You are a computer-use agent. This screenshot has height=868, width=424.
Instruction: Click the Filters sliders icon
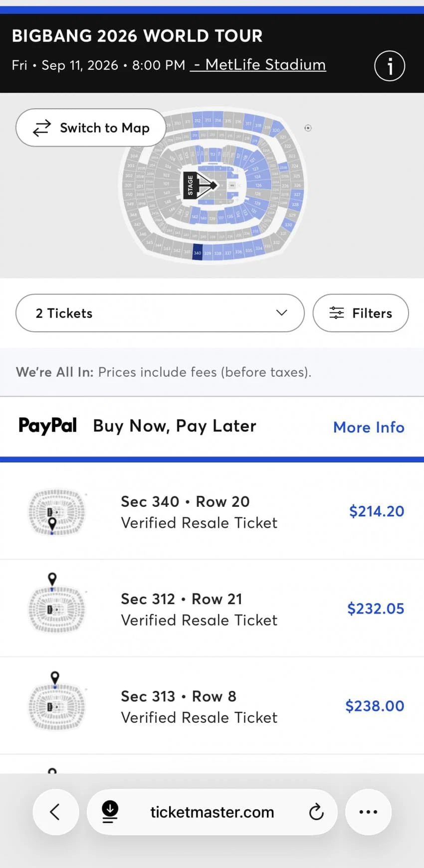(x=337, y=313)
